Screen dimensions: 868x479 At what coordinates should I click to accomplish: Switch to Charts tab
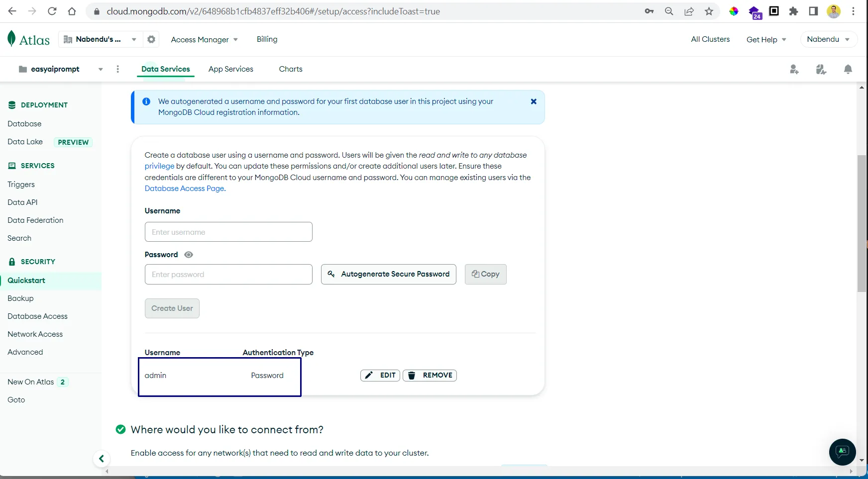[291, 69]
